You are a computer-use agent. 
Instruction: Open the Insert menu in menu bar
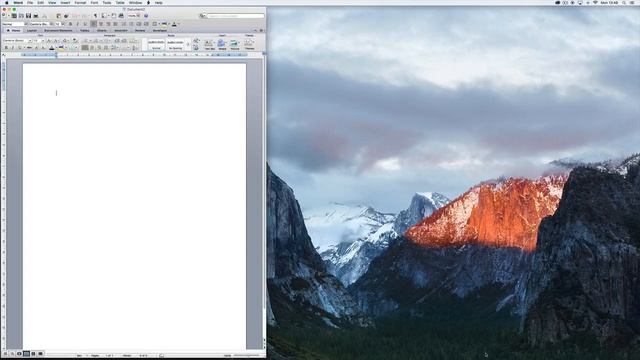[x=65, y=2]
